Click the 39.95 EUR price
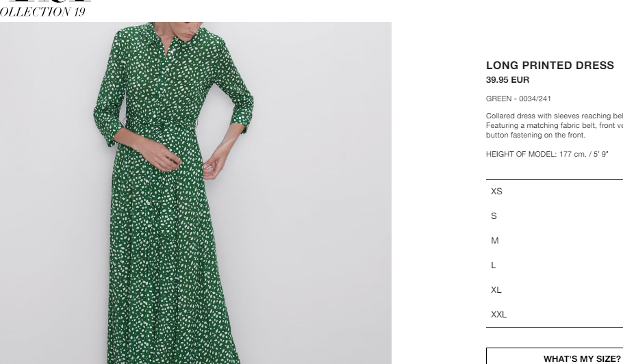The height and width of the screenshot is (364, 623). 507,80
